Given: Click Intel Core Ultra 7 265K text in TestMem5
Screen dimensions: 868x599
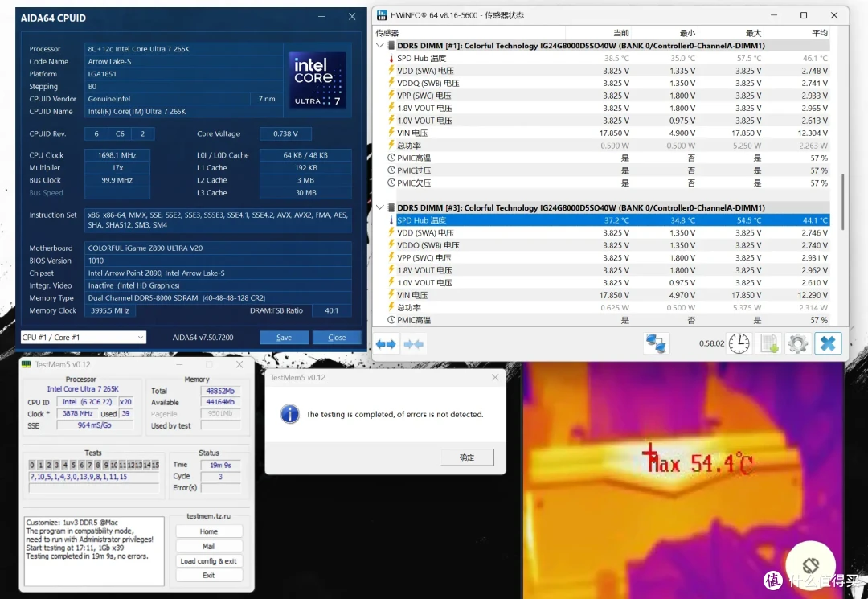Looking at the screenshot, I should [x=83, y=388].
